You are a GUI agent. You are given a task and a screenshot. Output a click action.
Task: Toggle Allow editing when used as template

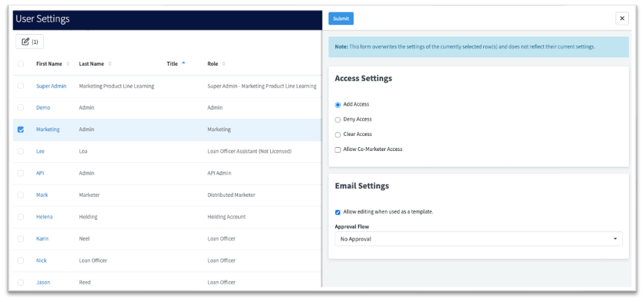pos(338,212)
